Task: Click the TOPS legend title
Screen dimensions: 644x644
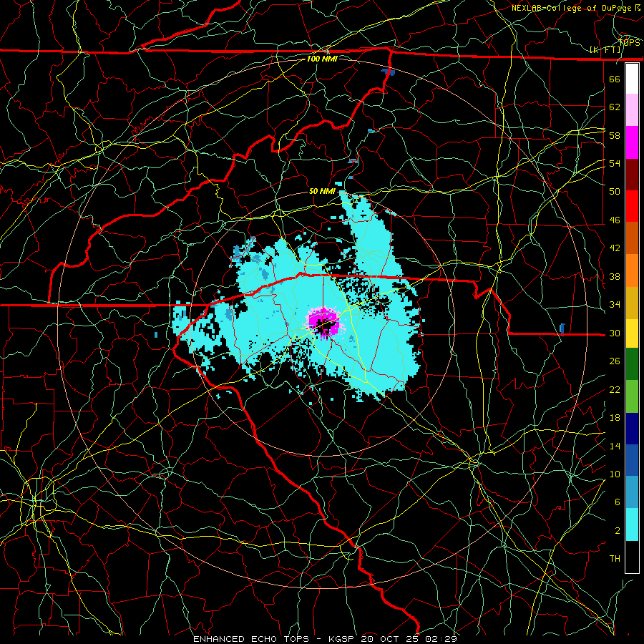Action: tap(629, 42)
